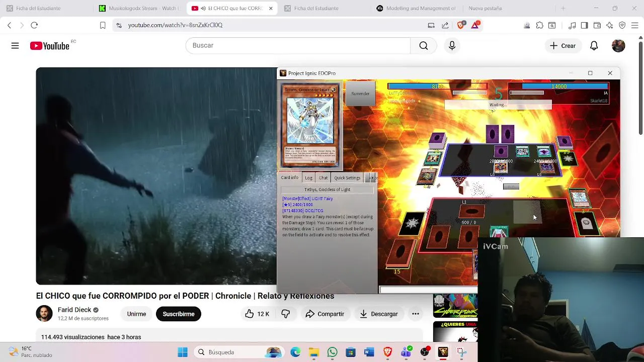
Task: Open Microsoft Word from the taskbar
Action: 369,352
